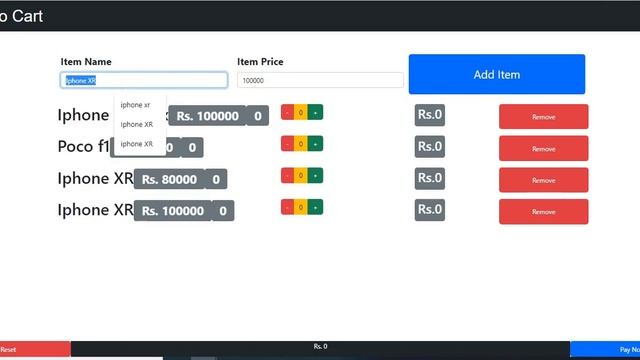Click the Item Price input field
Screen dimensions: 640x360
click(x=320, y=80)
